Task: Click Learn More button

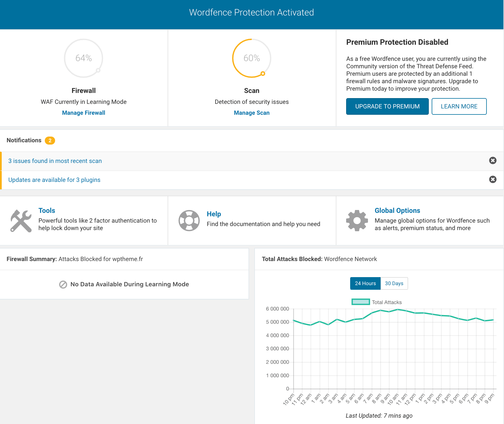Action: 459,106
